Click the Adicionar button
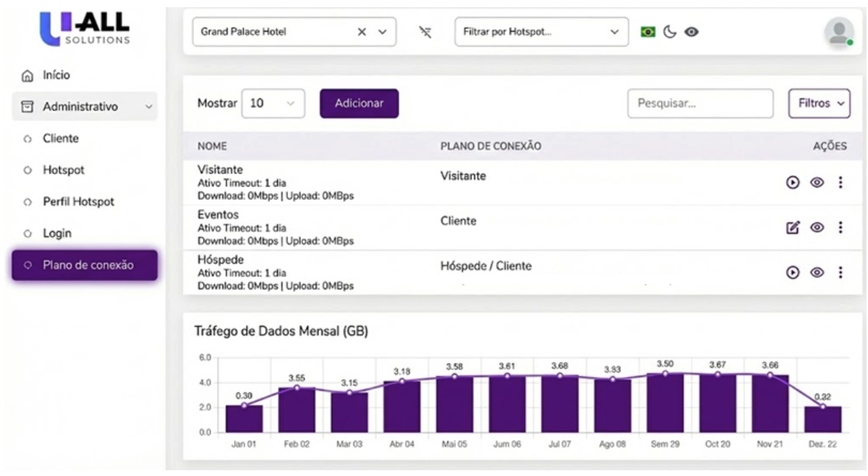Screen dimensions: 868x476 click(359, 103)
